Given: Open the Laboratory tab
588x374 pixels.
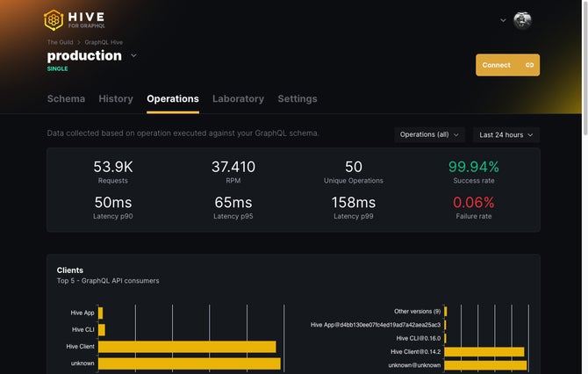Looking at the screenshot, I should (x=238, y=98).
